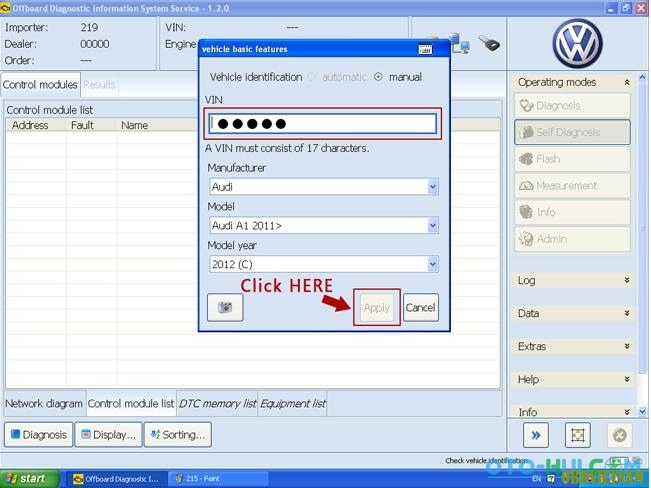Open the Info operating mode button
This screenshot has width=651, height=488.
tap(572, 212)
